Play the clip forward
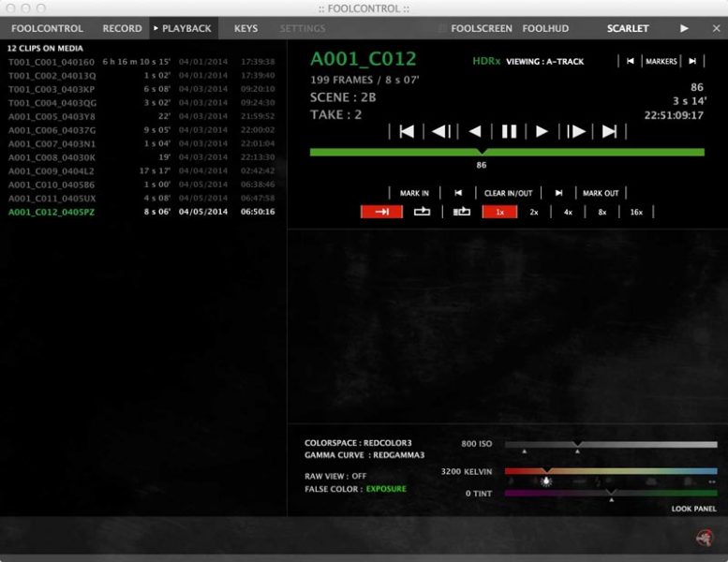Viewport: 728px width, 562px height. [542, 132]
